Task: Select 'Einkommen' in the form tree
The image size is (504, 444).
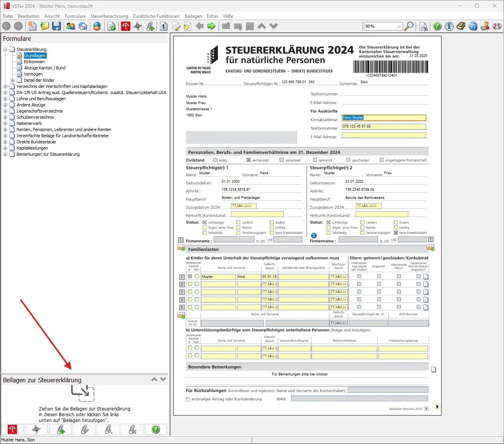Action: (34, 62)
